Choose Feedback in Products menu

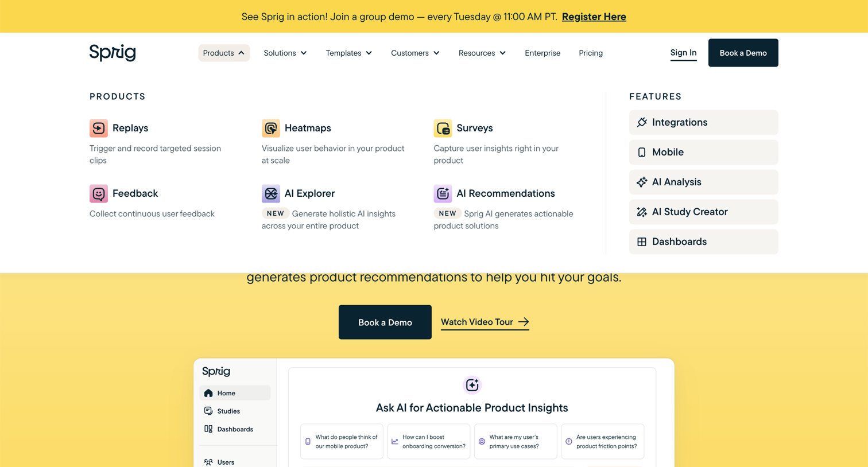click(x=135, y=193)
